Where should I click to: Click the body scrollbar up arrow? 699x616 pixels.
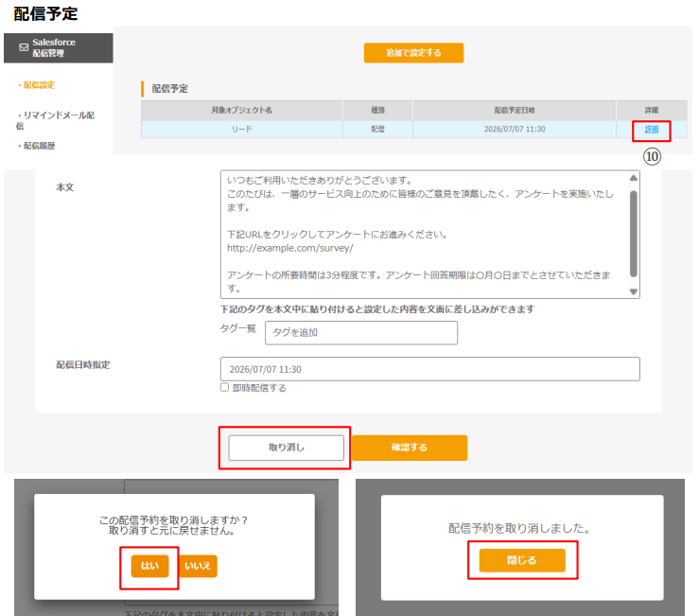tap(633, 178)
